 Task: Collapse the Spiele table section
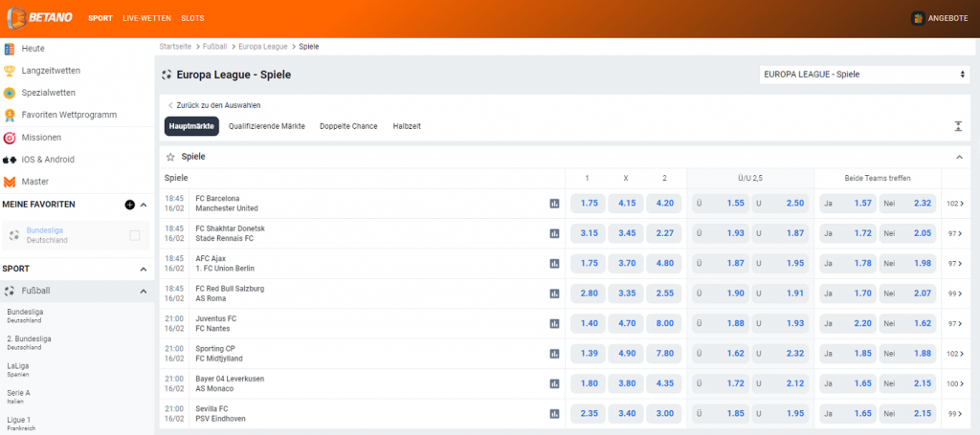pyautogui.click(x=959, y=158)
